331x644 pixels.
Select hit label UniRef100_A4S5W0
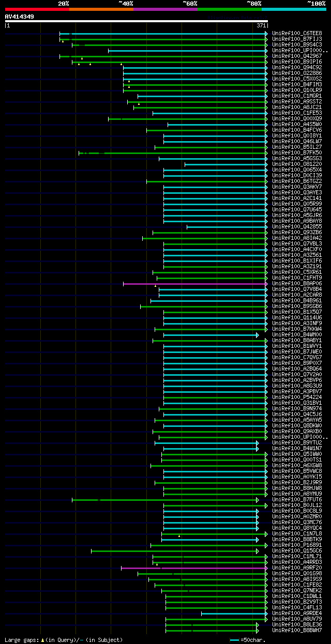tap(297, 124)
